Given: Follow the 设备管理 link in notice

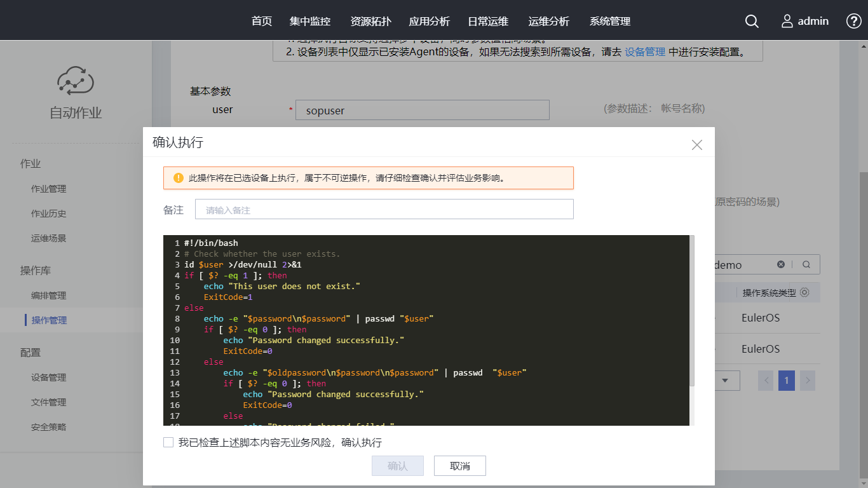Looking at the screenshot, I should (x=645, y=52).
